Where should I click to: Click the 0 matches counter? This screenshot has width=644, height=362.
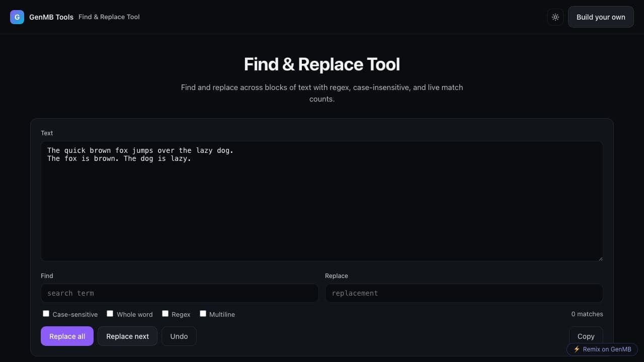click(x=587, y=314)
